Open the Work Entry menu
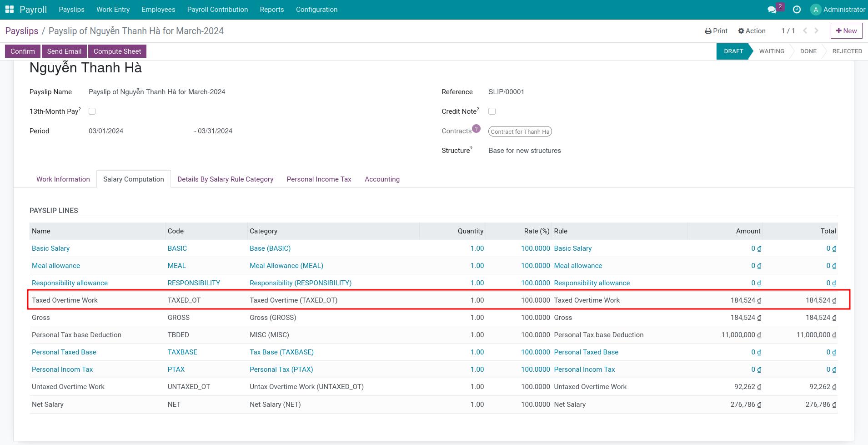Image resolution: width=868 pixels, height=445 pixels. coord(113,10)
